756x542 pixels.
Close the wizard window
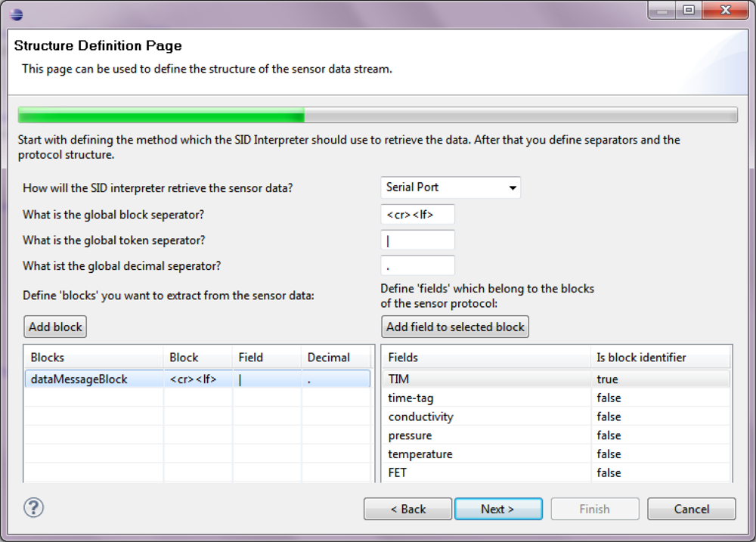(726, 10)
